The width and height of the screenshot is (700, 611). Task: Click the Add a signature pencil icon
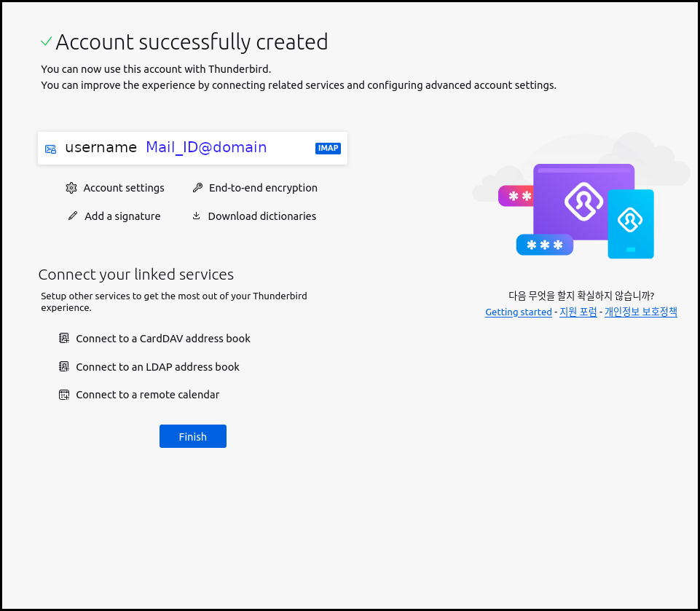tap(73, 216)
